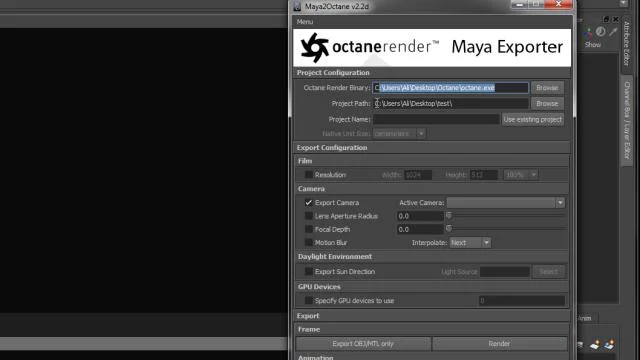
Task: Uncheck the Export Camera checkbox
Action: coord(309,202)
